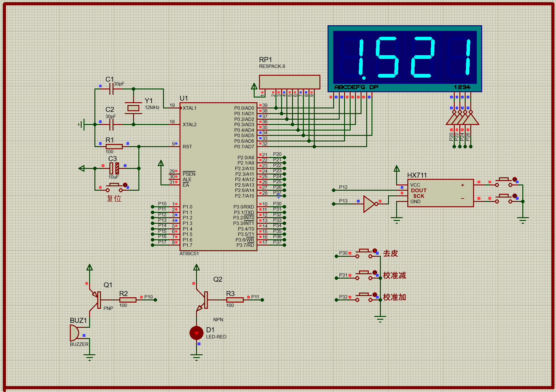Click the Y1 12MHz crystal symbol

click(133, 108)
